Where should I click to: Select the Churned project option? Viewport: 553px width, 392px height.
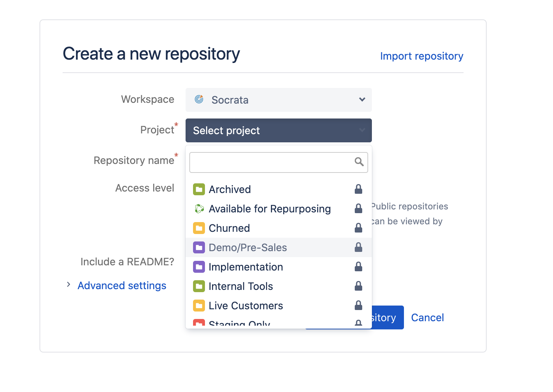(x=279, y=228)
